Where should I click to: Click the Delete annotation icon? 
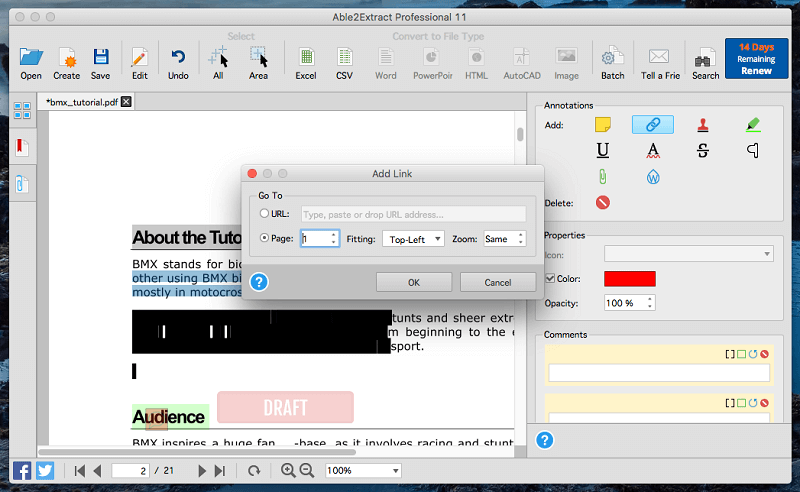coord(603,203)
